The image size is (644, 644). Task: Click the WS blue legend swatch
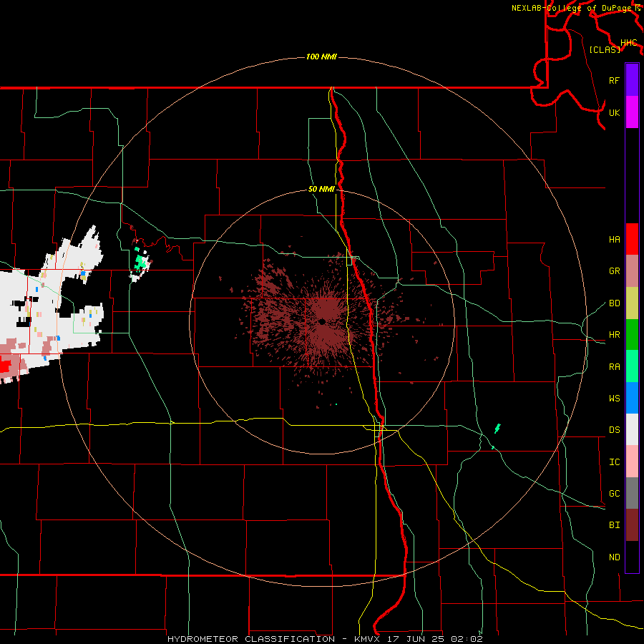[x=632, y=398]
